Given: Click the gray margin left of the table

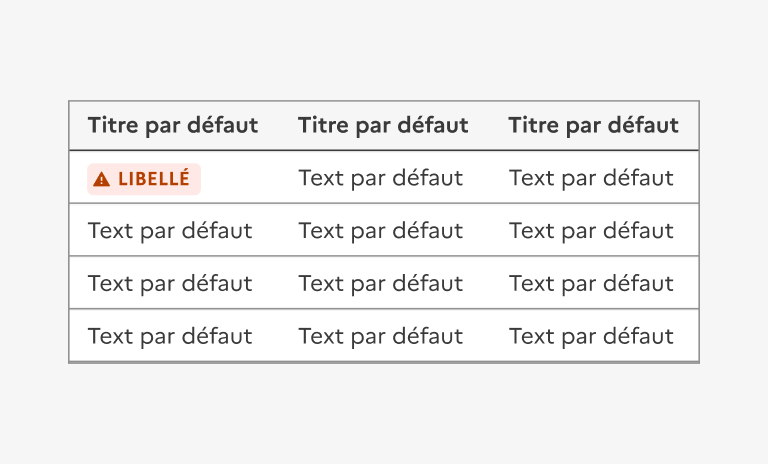Looking at the screenshot, I should point(34,232).
